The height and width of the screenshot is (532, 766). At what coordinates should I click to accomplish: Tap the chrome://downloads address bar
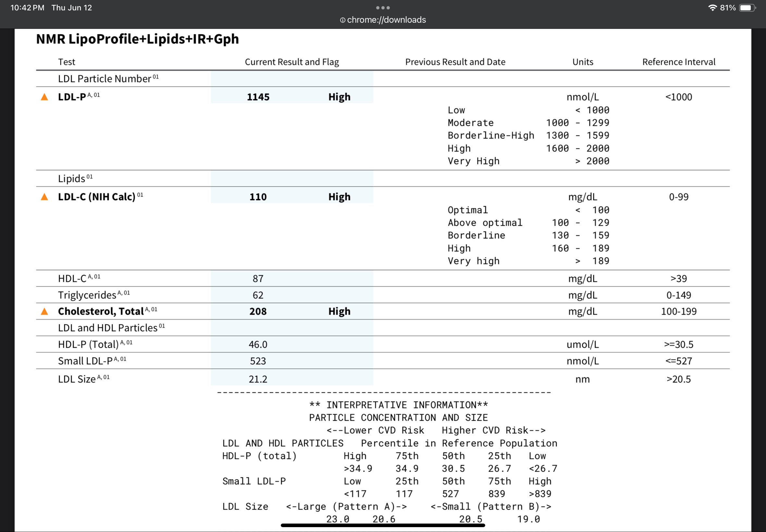click(x=383, y=20)
